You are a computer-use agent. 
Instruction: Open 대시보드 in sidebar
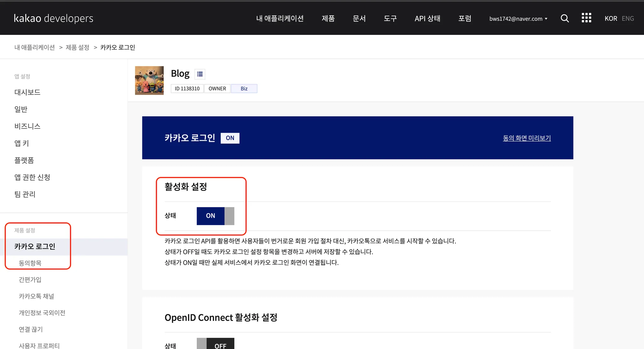click(x=27, y=92)
